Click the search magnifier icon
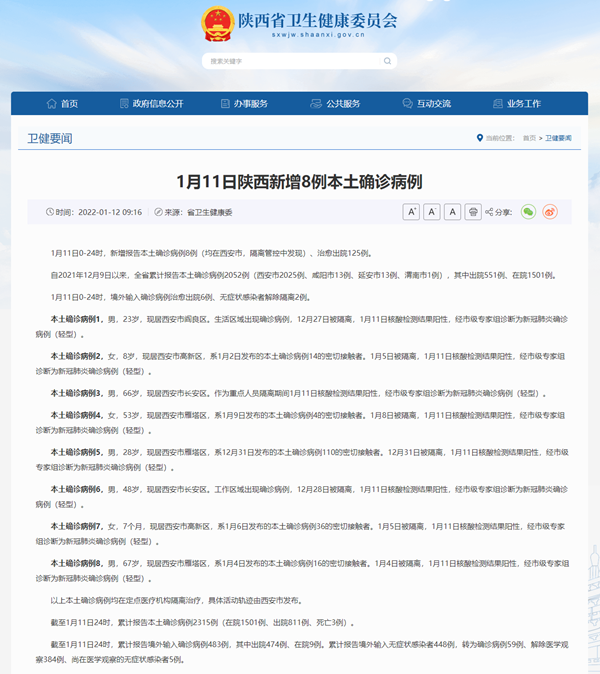Viewport: 600px width, 674px height. pyautogui.click(x=387, y=61)
